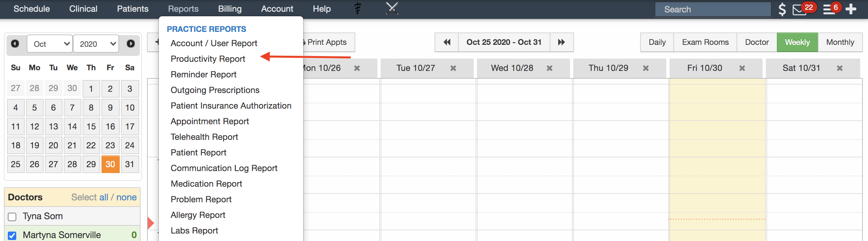The width and height of the screenshot is (868, 241).
Task: Check the Tyna Som doctor checkbox
Action: [x=12, y=217]
